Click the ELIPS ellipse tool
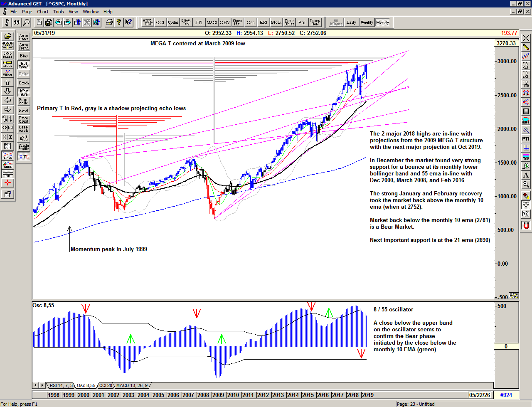This screenshot has height=407, width=532. pos(526,121)
